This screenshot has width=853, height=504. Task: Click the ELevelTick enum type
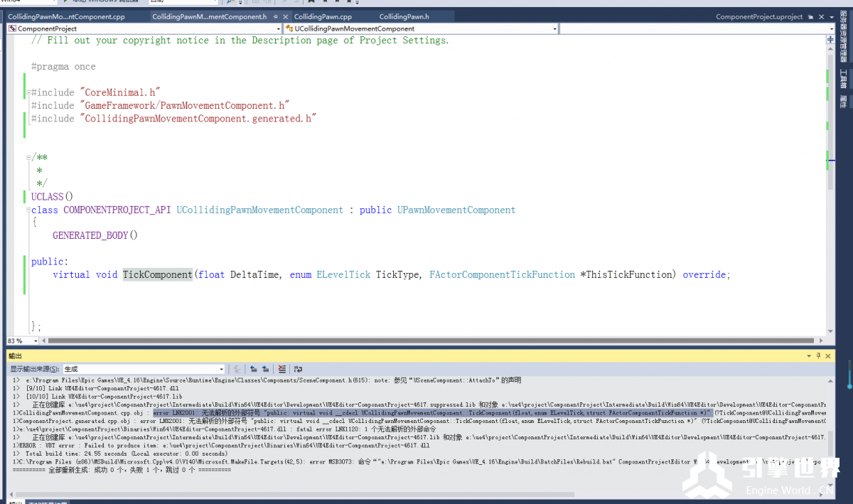tap(343, 274)
